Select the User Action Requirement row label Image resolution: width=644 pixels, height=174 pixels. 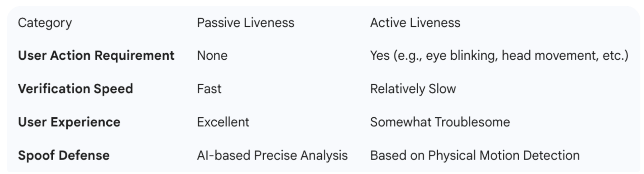coord(96,56)
